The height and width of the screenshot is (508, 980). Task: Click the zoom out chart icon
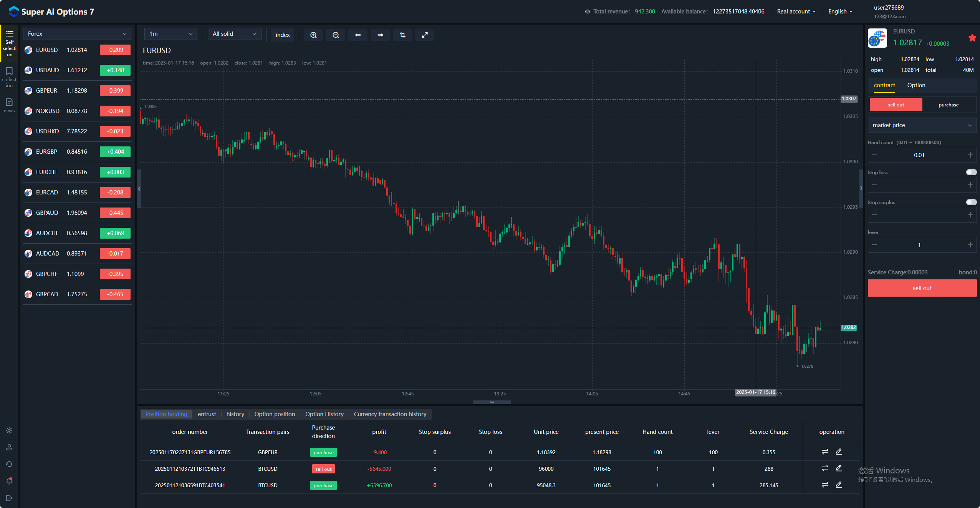click(336, 35)
